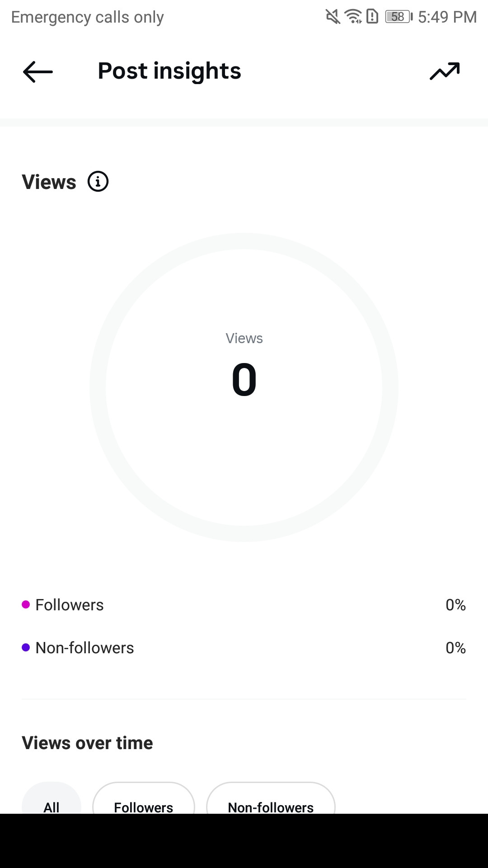Tap the Followers 0% value
Image resolution: width=488 pixels, height=868 pixels.
pyautogui.click(x=455, y=605)
